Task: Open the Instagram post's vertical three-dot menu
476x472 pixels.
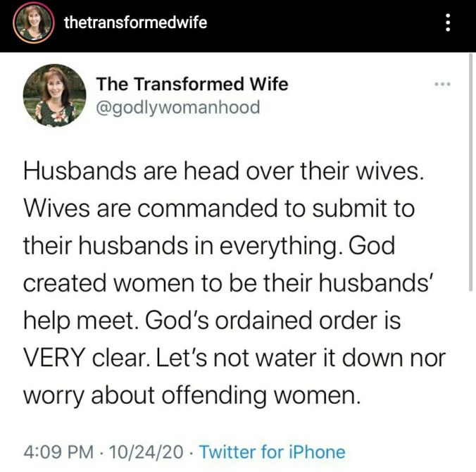Action: [446, 25]
